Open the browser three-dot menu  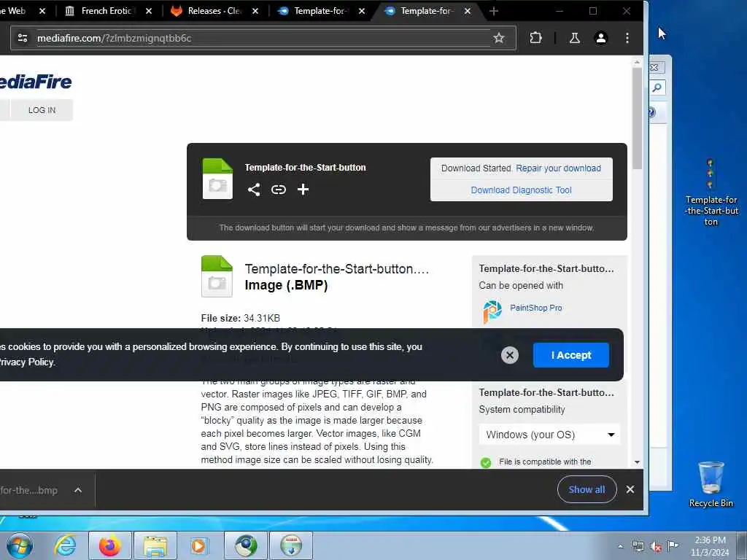click(x=627, y=38)
